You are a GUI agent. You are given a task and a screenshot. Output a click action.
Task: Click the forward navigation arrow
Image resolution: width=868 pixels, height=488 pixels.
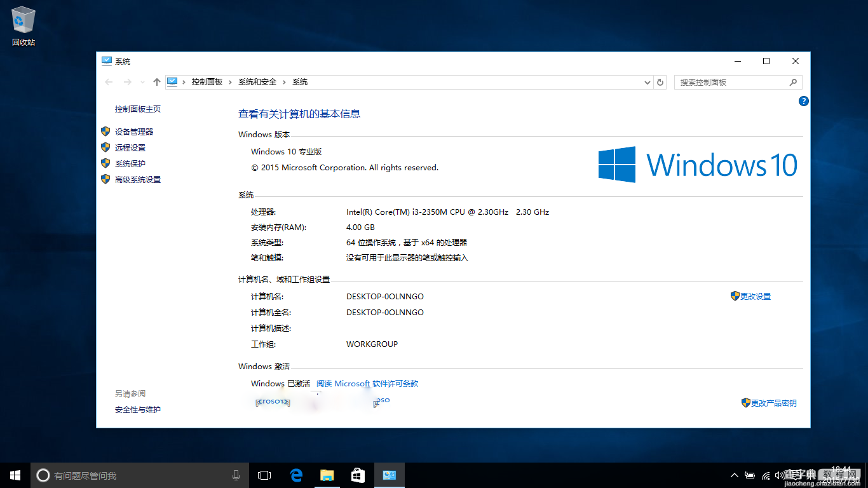(x=128, y=82)
